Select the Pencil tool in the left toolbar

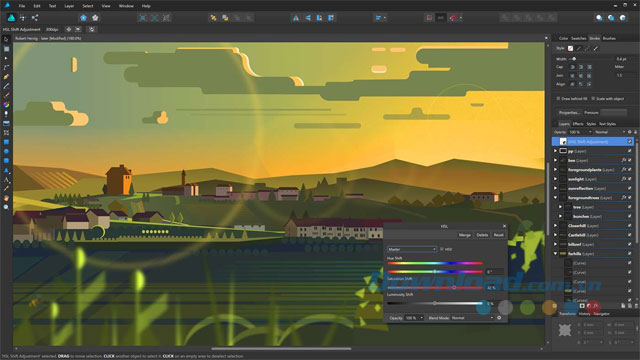6,77
